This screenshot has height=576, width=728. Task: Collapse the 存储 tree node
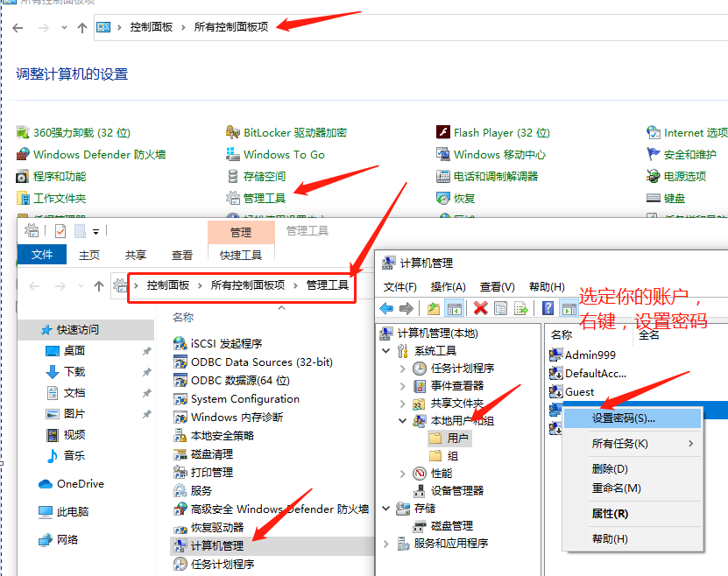point(385,509)
